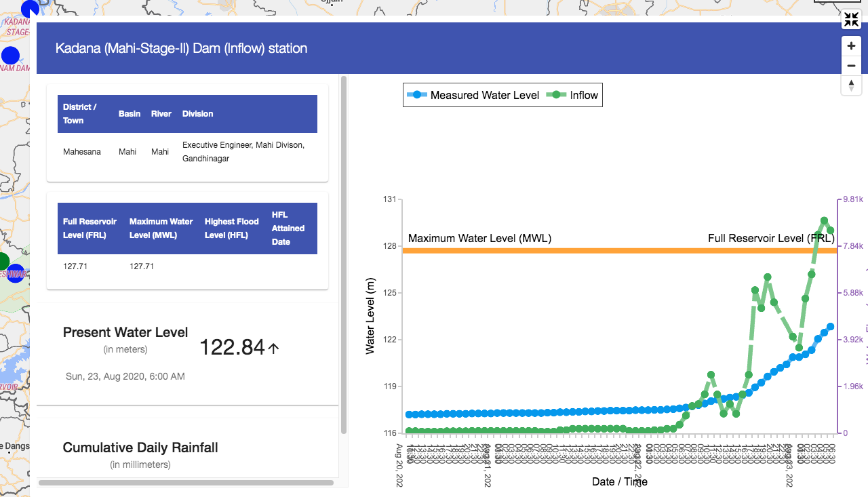Click the HFL Attained Date column header
This screenshot has width=868, height=497.
click(x=288, y=228)
